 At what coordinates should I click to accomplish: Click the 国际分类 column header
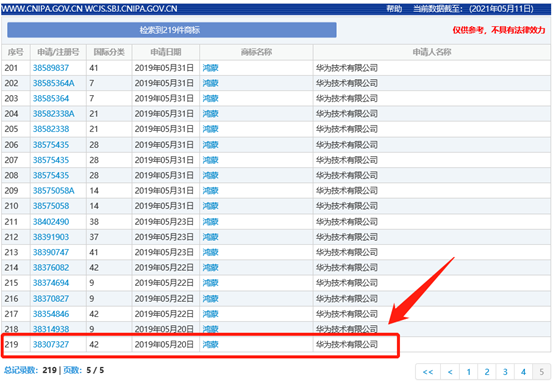109,52
